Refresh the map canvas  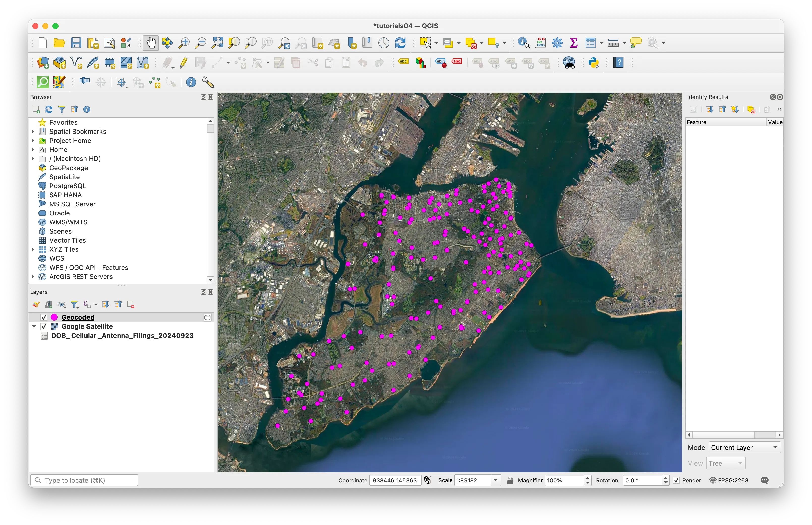click(x=401, y=43)
